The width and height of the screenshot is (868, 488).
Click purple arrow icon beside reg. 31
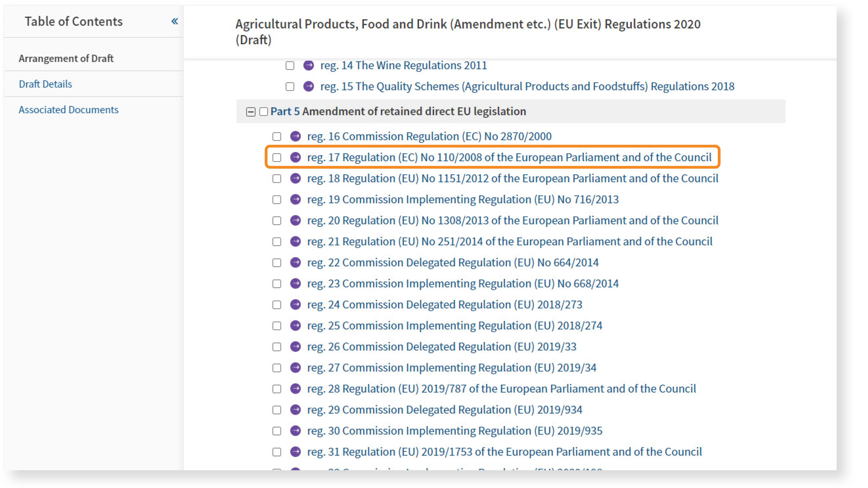296,452
